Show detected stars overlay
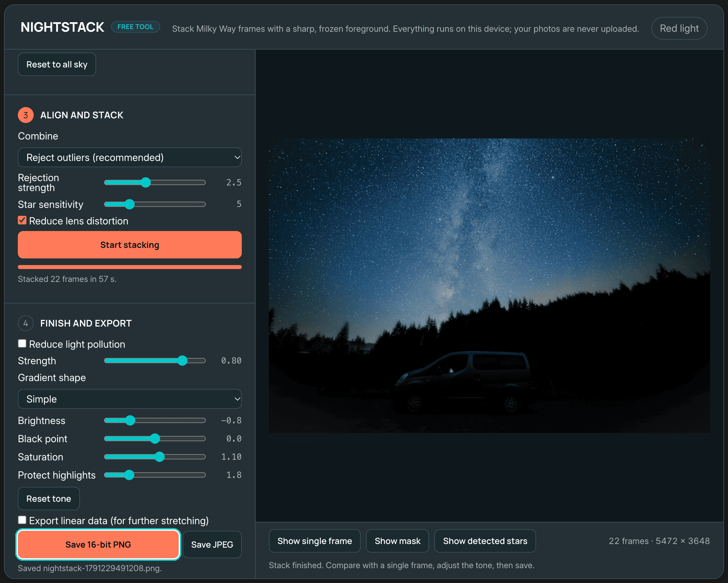Viewport: 728px width, 583px height. [x=485, y=541]
